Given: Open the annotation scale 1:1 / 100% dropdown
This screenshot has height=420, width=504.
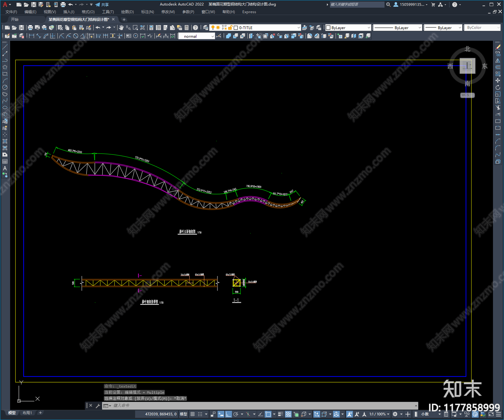Looking at the screenshot, I should coord(379,414).
